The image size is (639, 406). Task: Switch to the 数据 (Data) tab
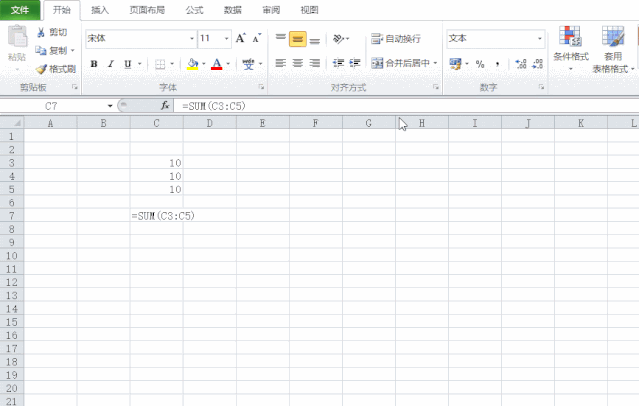(233, 10)
